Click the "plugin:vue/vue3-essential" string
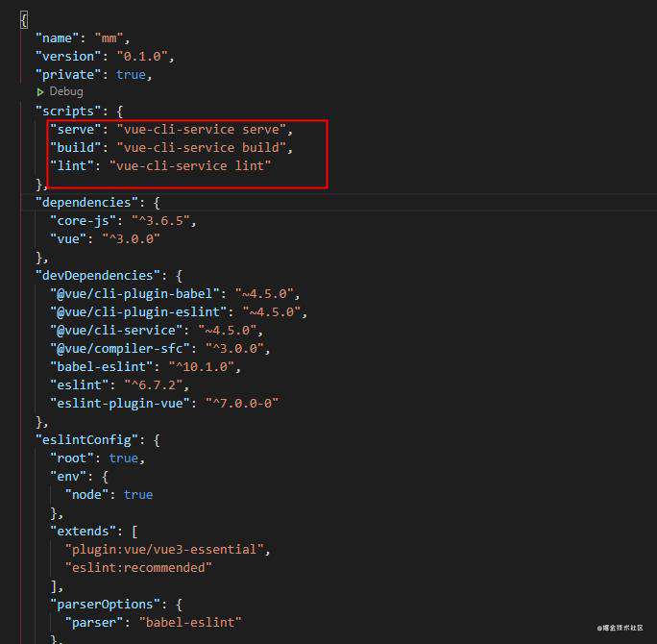This screenshot has height=644, width=657. click(164, 550)
